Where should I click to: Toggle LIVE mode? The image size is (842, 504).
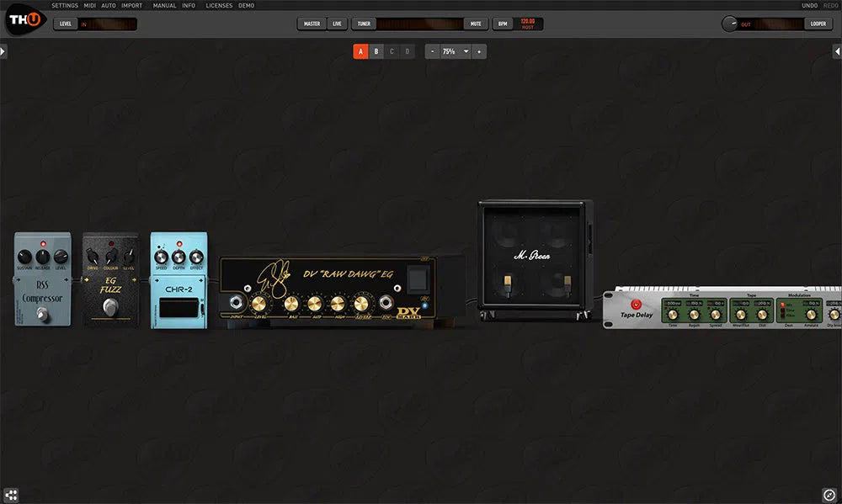336,23
